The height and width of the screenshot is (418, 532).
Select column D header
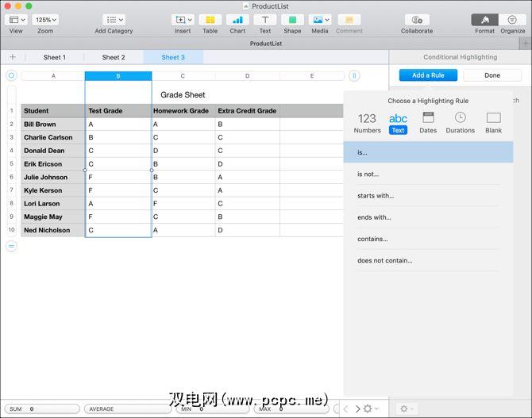[x=247, y=76]
